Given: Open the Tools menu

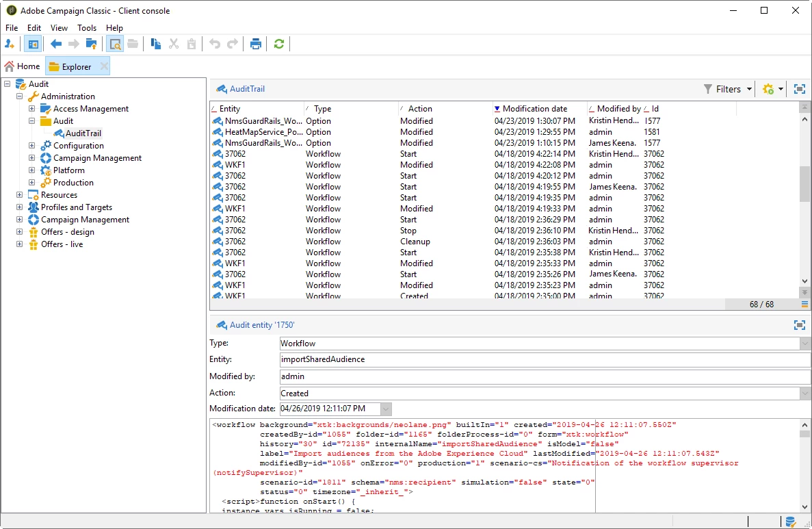Looking at the screenshot, I should [87, 28].
